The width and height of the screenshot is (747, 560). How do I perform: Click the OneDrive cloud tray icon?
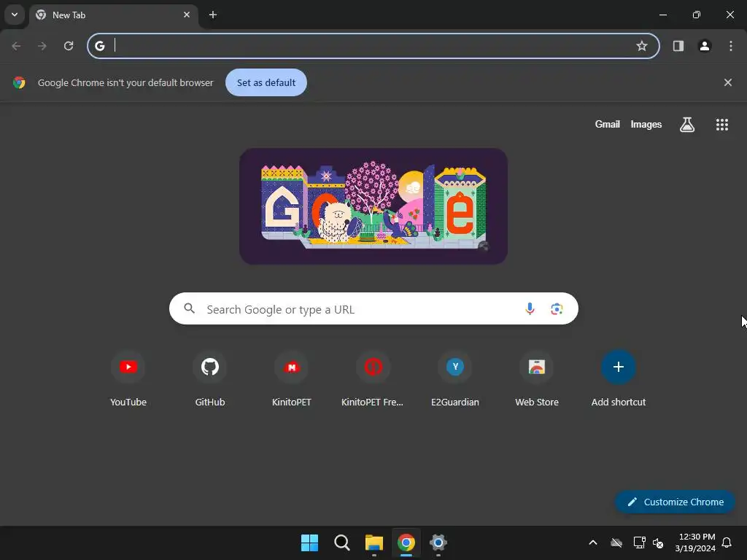click(616, 542)
